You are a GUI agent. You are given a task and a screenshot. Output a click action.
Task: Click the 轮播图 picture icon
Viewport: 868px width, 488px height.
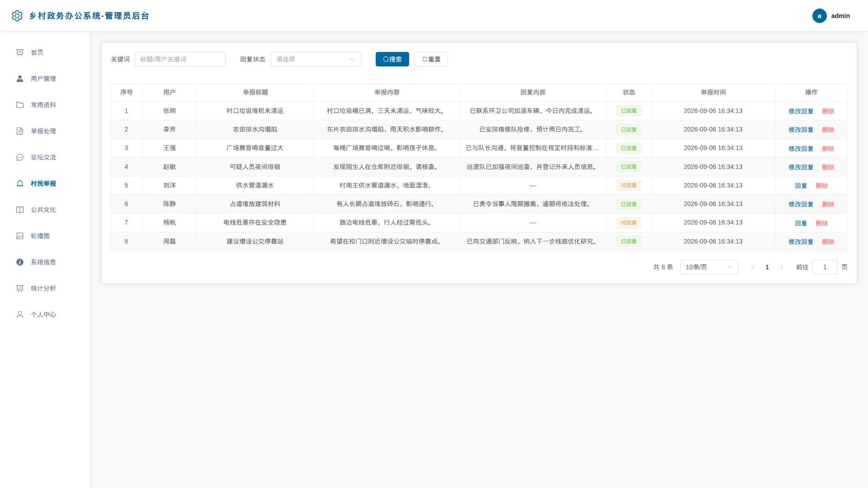coord(20,236)
